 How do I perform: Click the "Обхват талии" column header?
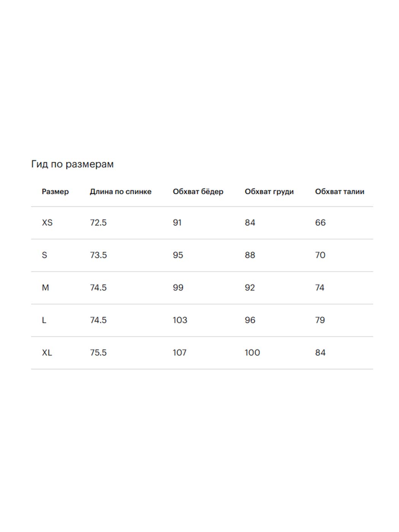tap(339, 192)
